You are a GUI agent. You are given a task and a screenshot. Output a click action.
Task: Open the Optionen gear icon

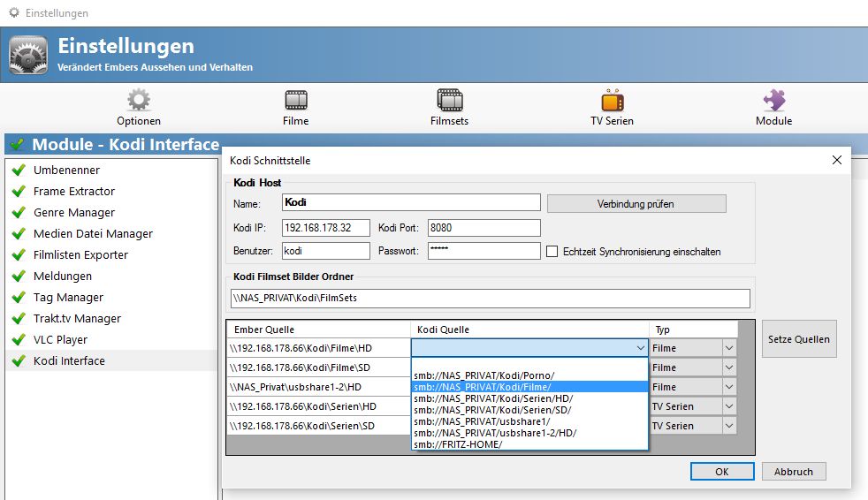click(x=139, y=100)
